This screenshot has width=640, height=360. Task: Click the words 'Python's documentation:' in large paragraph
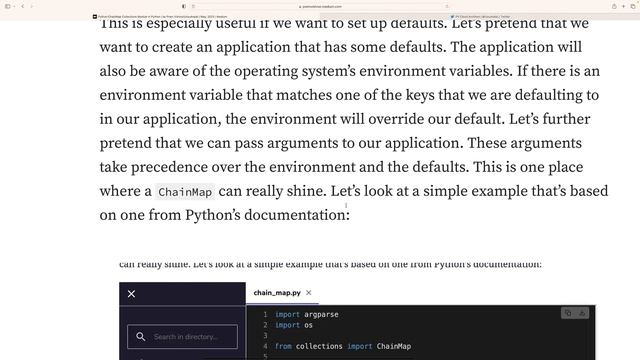click(x=267, y=215)
